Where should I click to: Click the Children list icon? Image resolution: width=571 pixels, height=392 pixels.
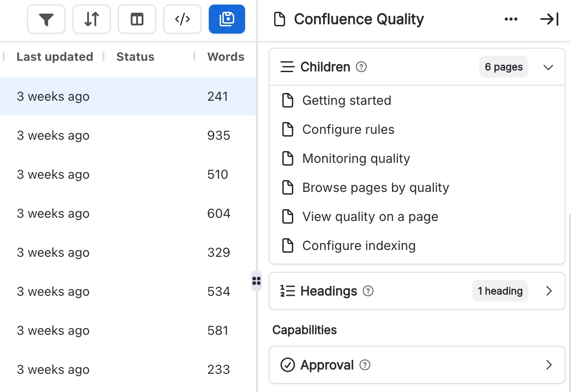pos(288,67)
